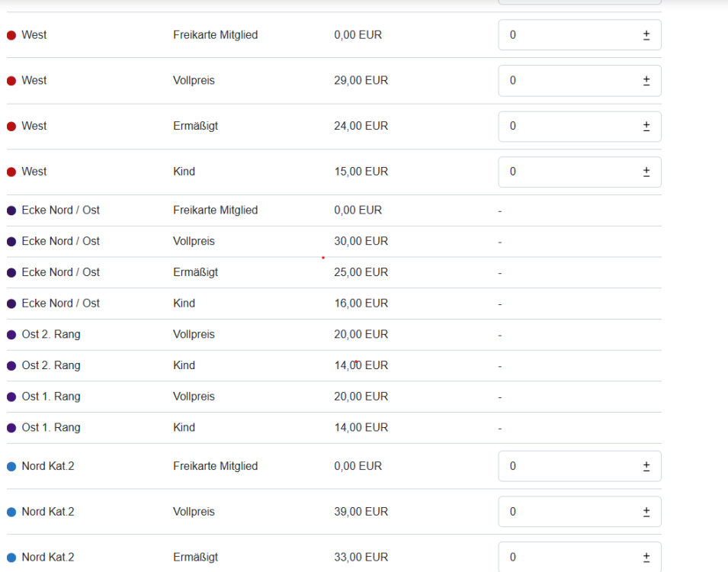728x572 pixels.
Task: Hit the ± icon in West Kind row
Action: (646, 172)
